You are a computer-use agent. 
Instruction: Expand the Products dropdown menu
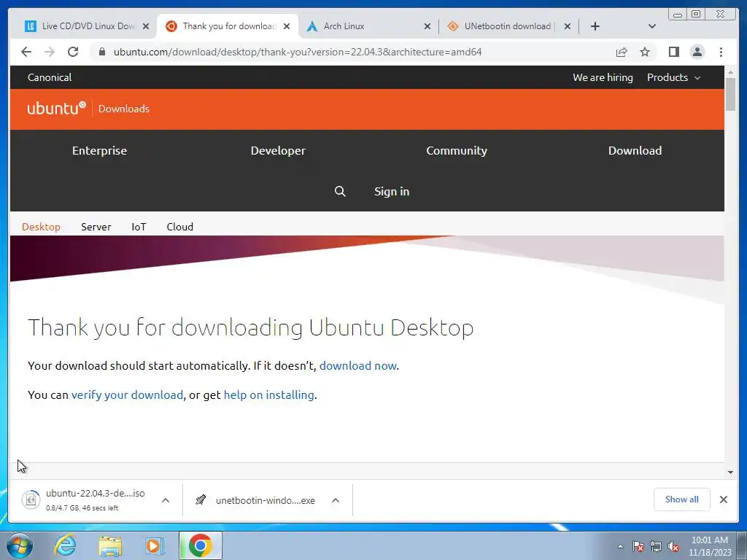click(x=673, y=77)
